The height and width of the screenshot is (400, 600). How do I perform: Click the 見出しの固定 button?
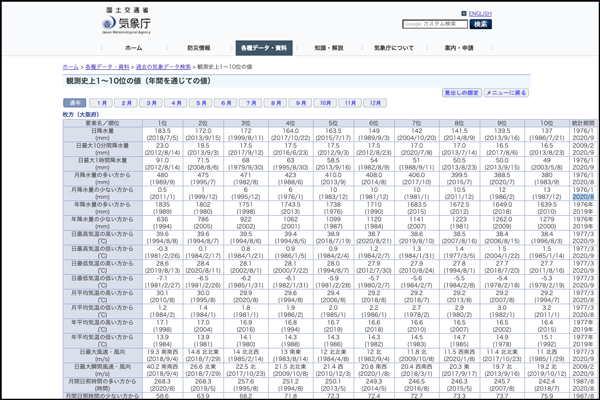point(461,92)
